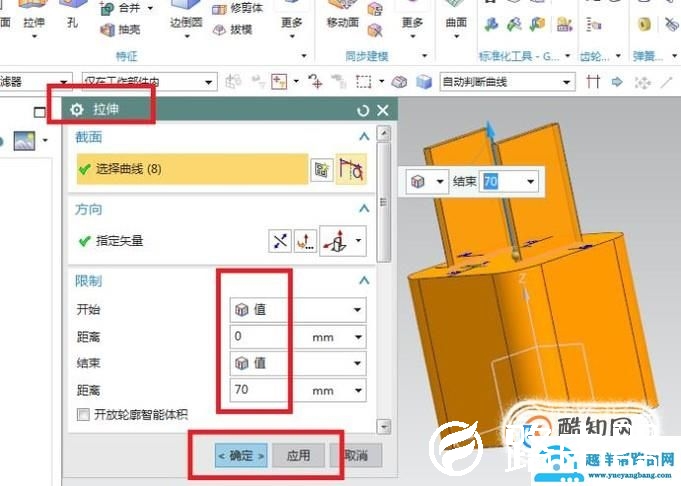Open the 齿轮 group dropdown
Image resolution: width=681 pixels, height=486 pixels.
pyautogui.click(x=618, y=56)
